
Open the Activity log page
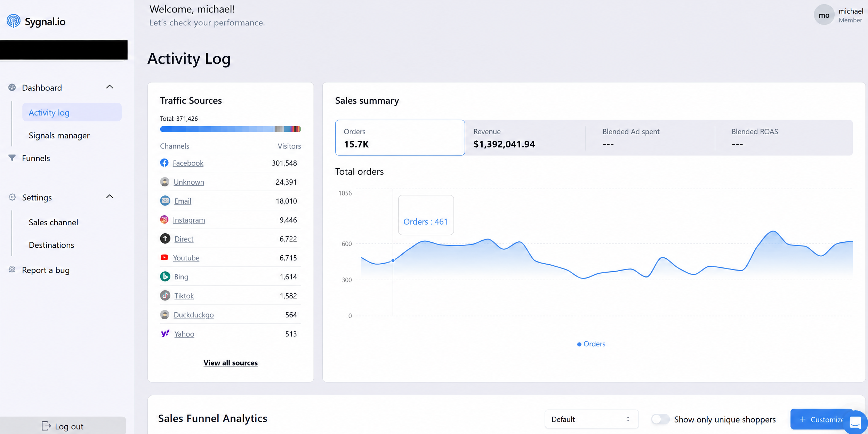click(x=72, y=112)
